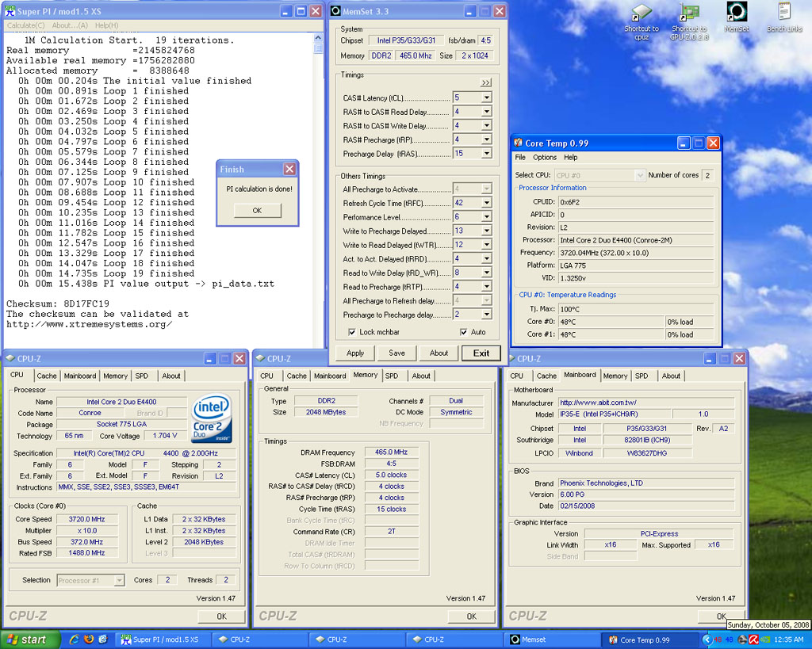Image resolution: width=812 pixels, height=649 pixels.
Task: Click the Super PI vertical scrollbar
Action: 319,192
